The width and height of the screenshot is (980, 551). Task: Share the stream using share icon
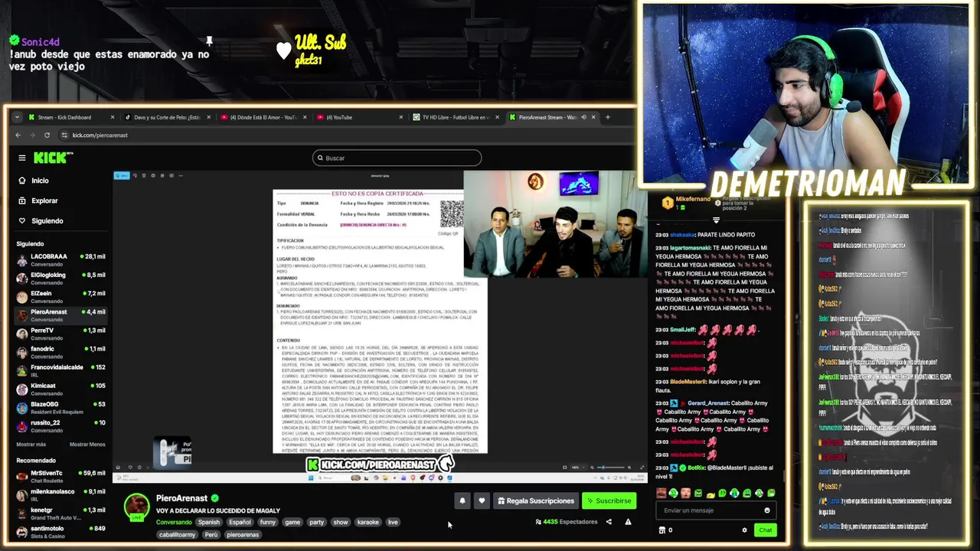tap(609, 522)
